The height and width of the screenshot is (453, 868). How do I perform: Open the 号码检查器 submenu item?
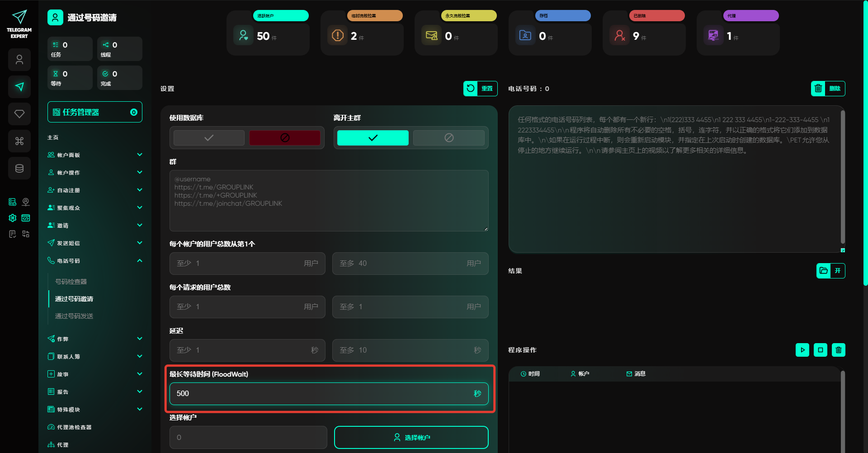(x=71, y=282)
